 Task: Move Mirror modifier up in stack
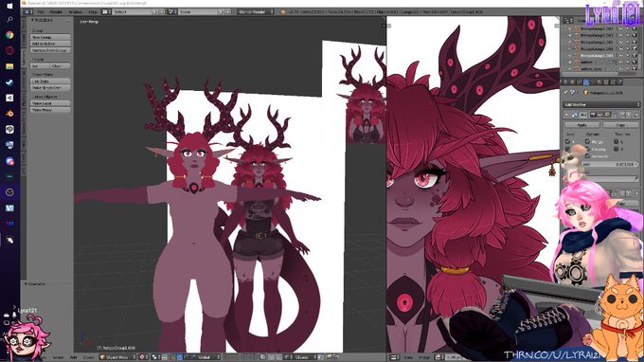pos(622,115)
